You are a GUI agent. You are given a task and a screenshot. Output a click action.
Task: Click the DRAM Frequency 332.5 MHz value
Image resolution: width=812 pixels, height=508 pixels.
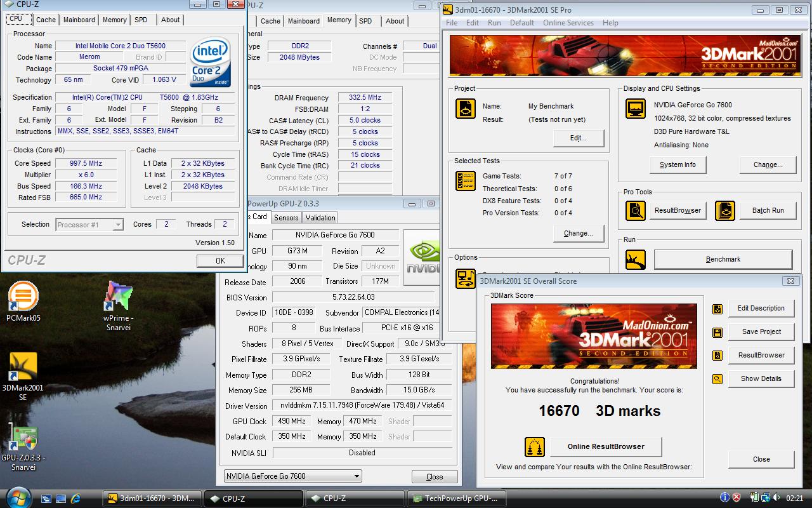[x=365, y=98]
